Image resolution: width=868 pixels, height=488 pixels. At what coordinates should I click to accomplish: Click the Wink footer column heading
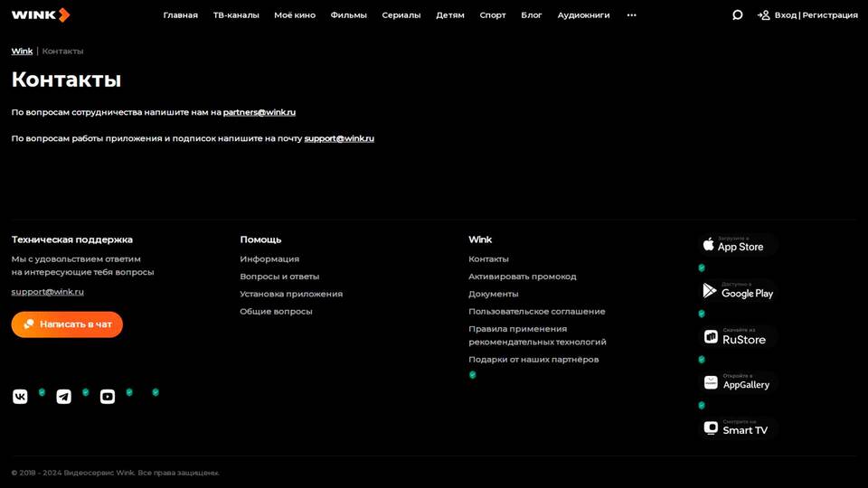(480, 239)
